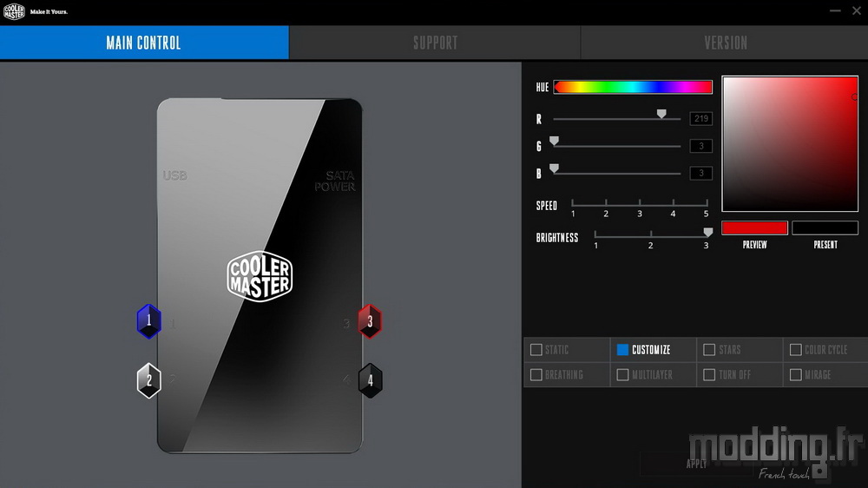Click the Cooler Master logo in the title bar

pos(14,11)
